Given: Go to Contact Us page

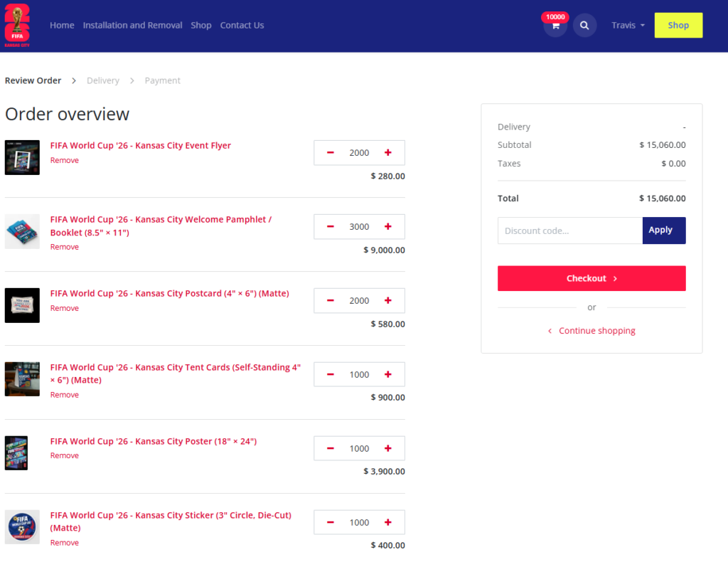Looking at the screenshot, I should pyautogui.click(x=242, y=26).
